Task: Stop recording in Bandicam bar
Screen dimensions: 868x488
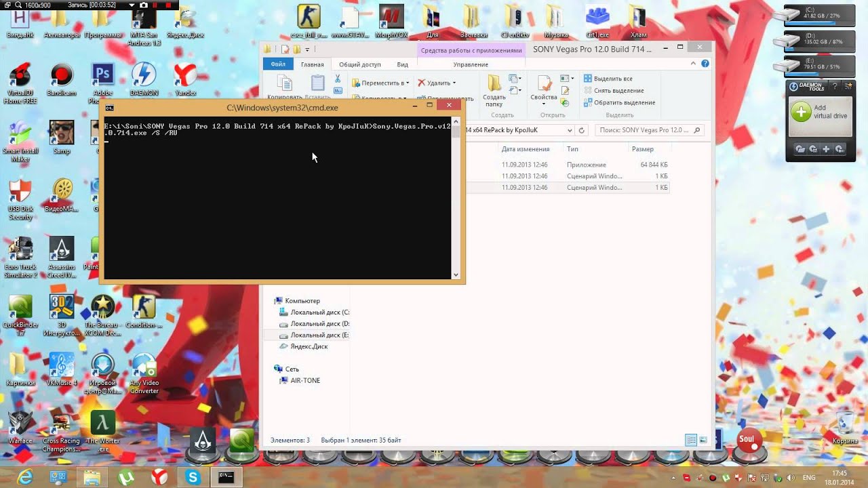Action: click(167, 5)
